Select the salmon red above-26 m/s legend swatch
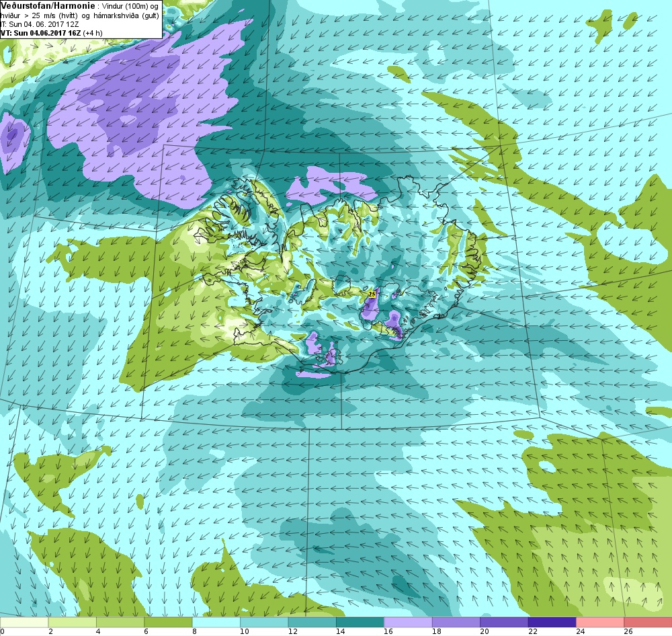The image size is (672, 636). pyautogui.click(x=648, y=623)
